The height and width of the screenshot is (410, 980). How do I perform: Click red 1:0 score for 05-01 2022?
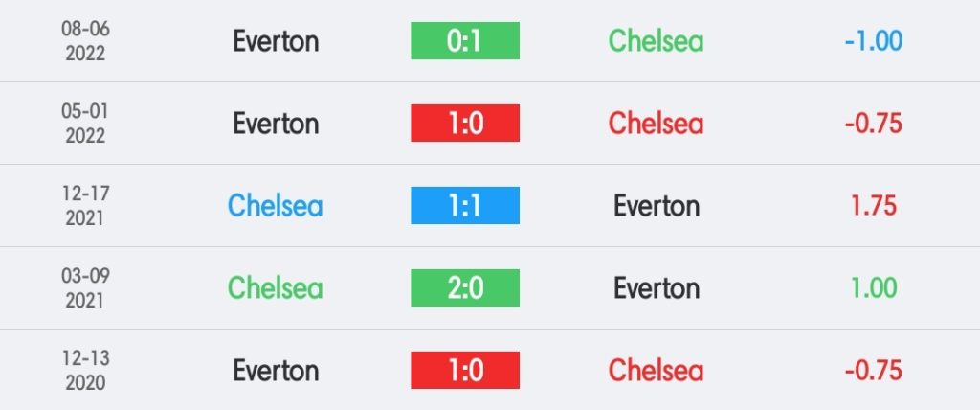[465, 124]
